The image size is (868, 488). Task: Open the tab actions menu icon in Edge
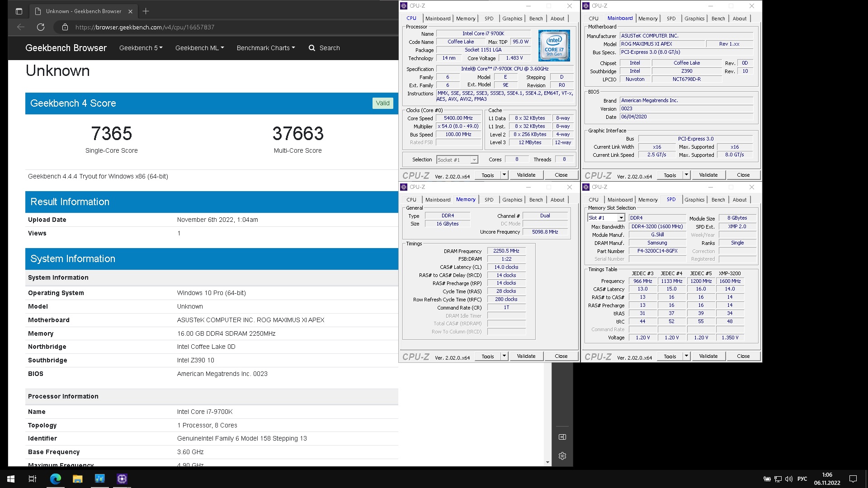(19, 11)
